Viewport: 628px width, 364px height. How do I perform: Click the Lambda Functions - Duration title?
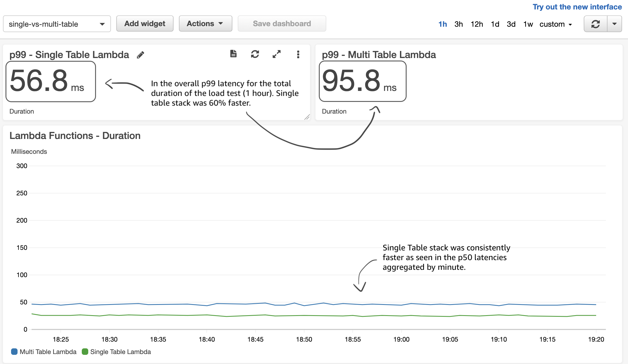coord(75,136)
